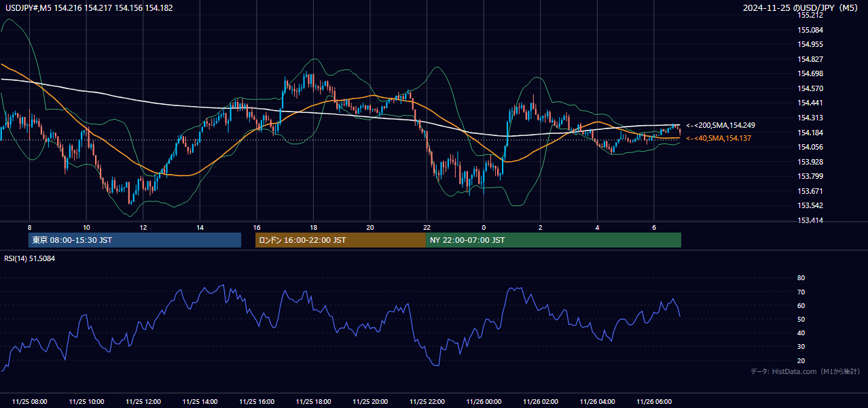
Task: Click price level 153.671 on the axis
Action: pos(810,191)
